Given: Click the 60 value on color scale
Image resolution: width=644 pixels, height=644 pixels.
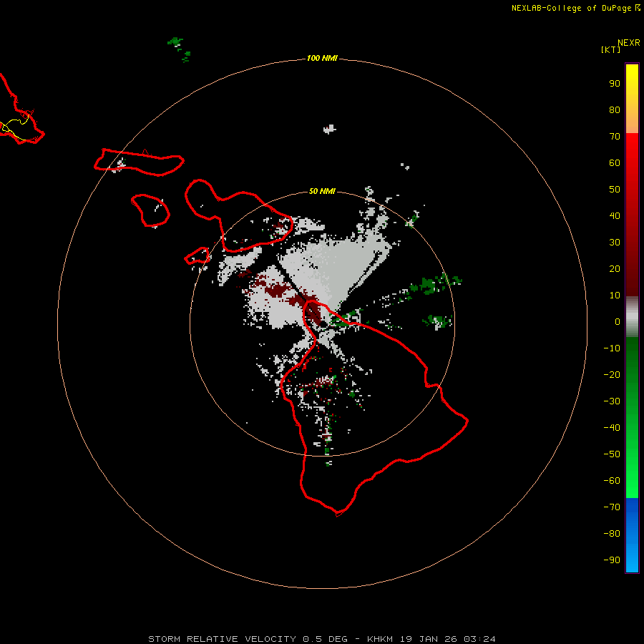Looking at the screenshot, I should pos(615,163).
